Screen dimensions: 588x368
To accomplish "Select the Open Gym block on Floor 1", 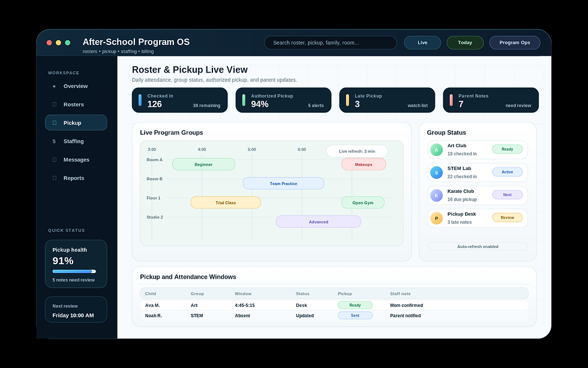I will pos(362,202).
